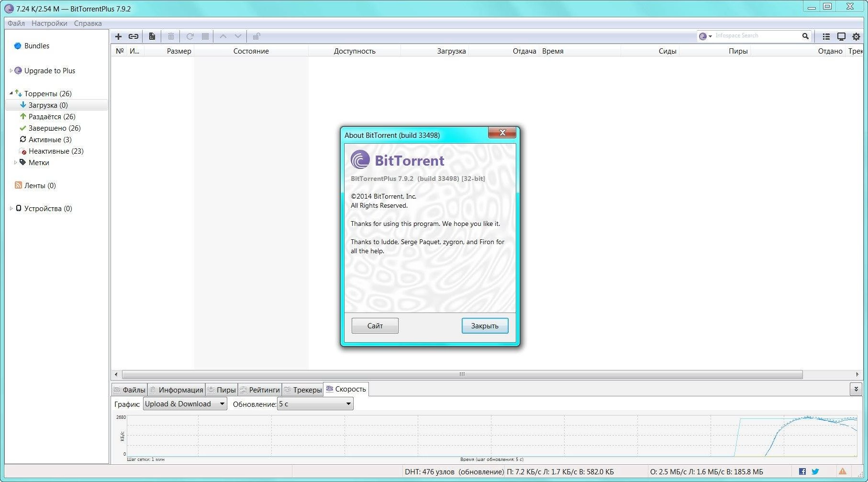
Task: Click the Move Down Queue arrow
Action: point(238,36)
